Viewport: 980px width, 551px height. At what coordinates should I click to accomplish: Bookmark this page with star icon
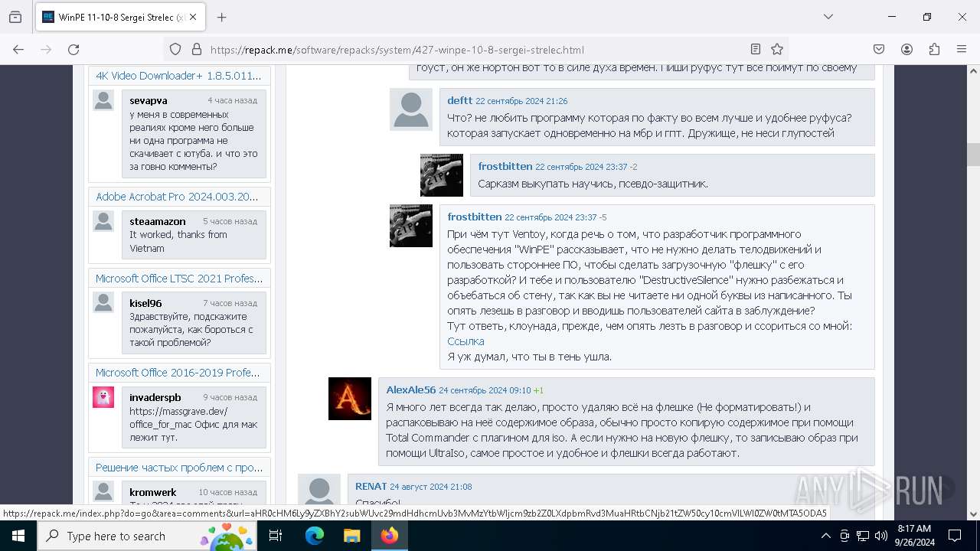[777, 49]
